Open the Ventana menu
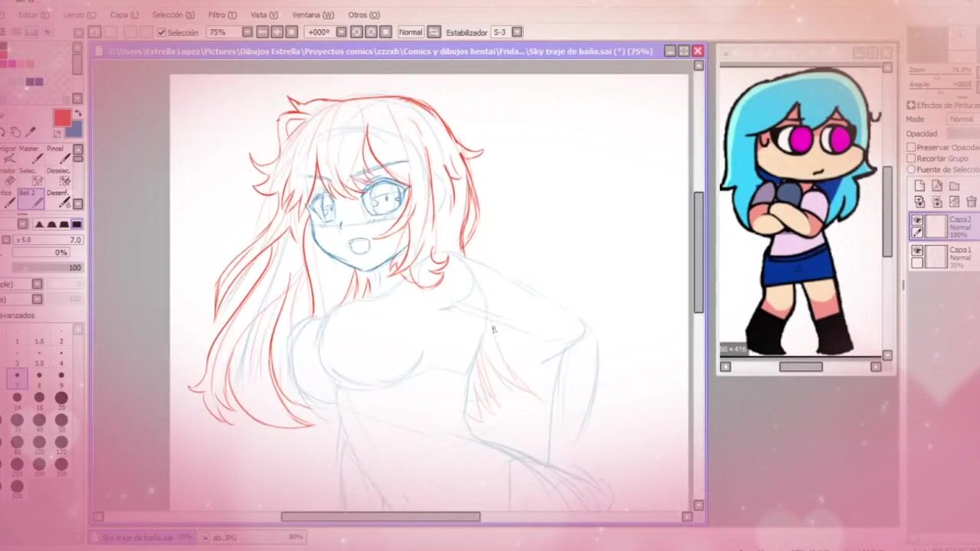 point(312,15)
